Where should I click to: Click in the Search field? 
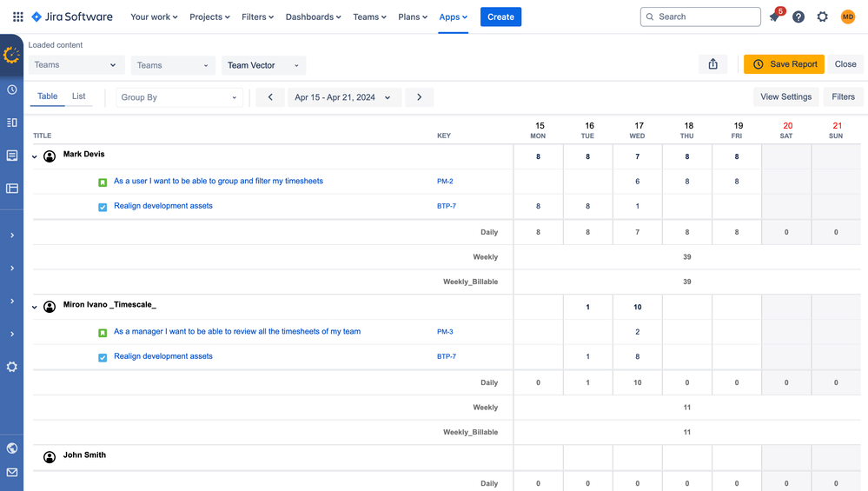point(700,17)
